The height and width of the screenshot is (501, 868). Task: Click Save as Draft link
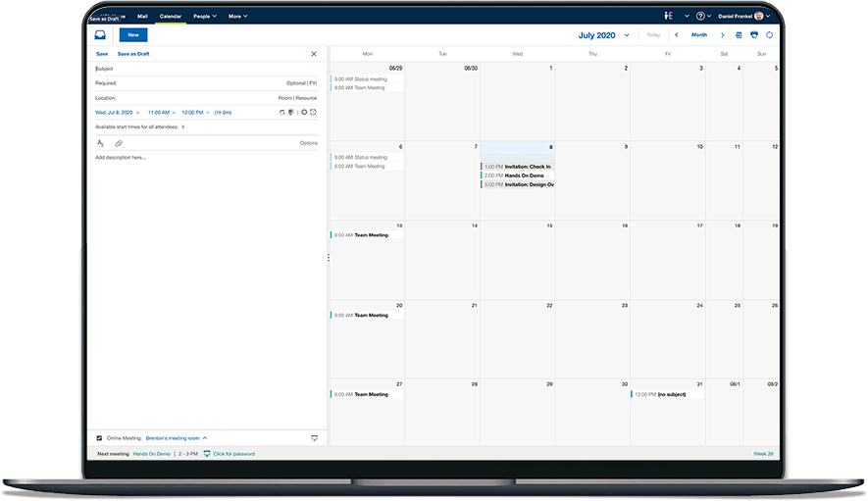tap(133, 54)
